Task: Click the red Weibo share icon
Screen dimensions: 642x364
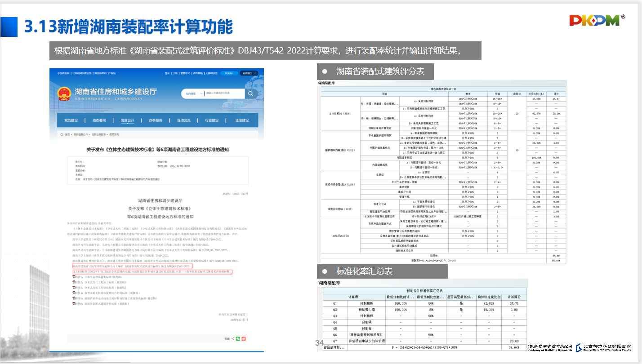Action: (243, 338)
